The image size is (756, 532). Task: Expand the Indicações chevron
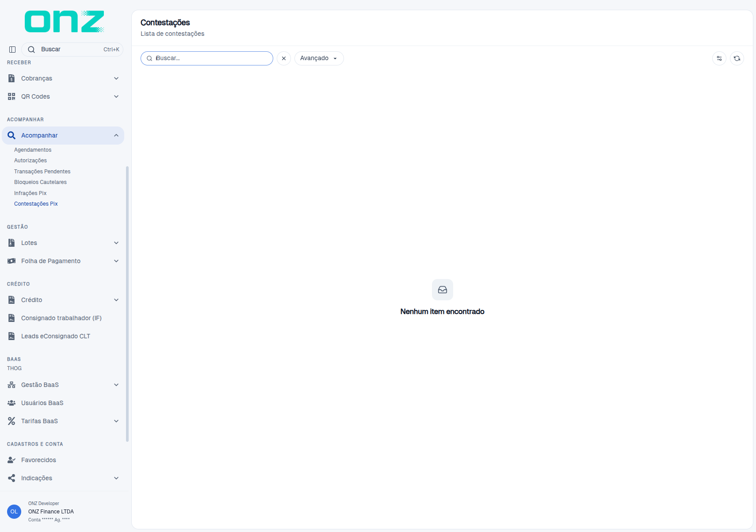coord(116,478)
